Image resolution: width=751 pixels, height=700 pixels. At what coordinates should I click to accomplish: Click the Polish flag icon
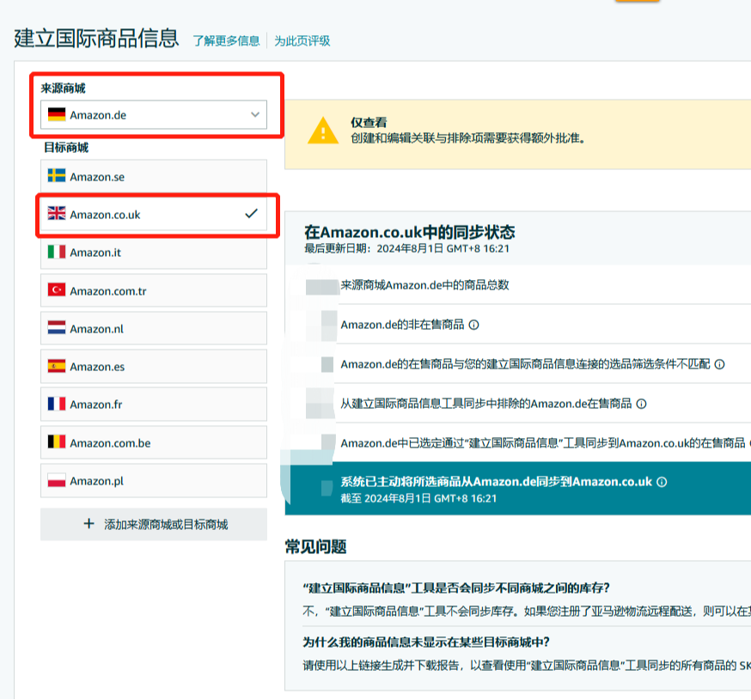pos(57,480)
